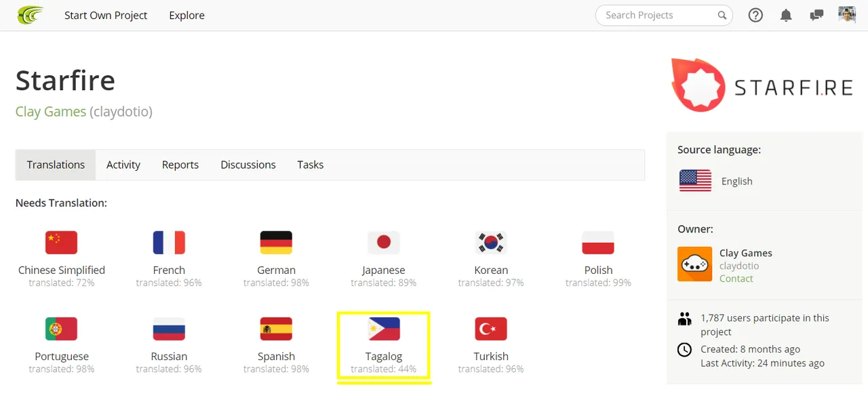This screenshot has width=868, height=396.
Task: Click Start Own Project menu item
Action: [106, 15]
